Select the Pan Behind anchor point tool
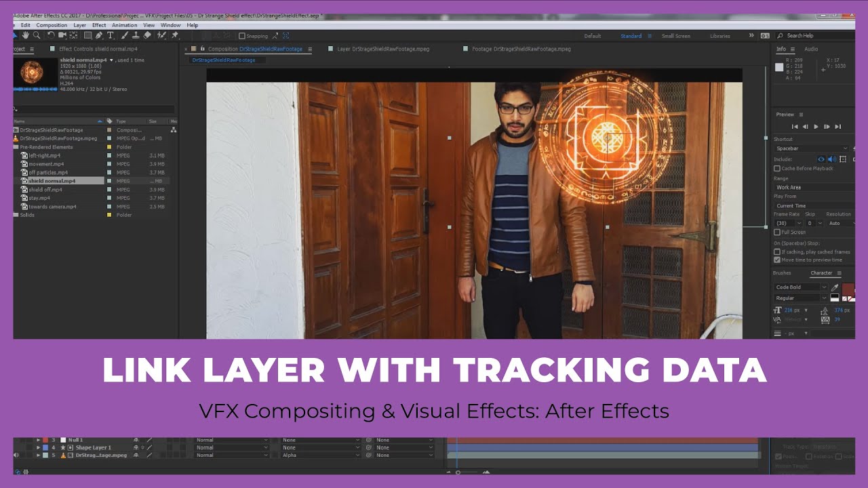The height and width of the screenshot is (488, 868). pos(73,35)
